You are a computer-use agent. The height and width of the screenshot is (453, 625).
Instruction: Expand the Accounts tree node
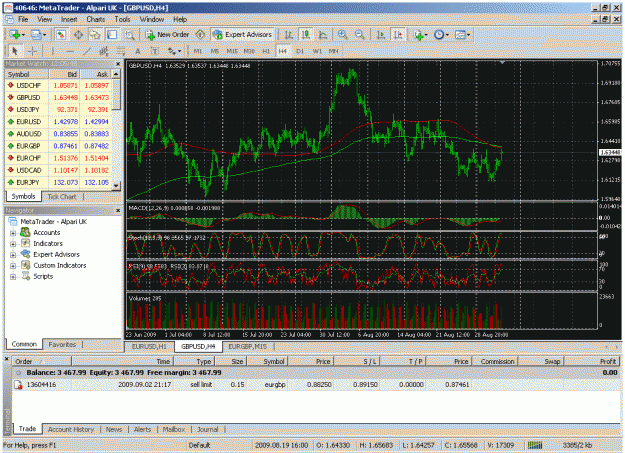[x=13, y=233]
